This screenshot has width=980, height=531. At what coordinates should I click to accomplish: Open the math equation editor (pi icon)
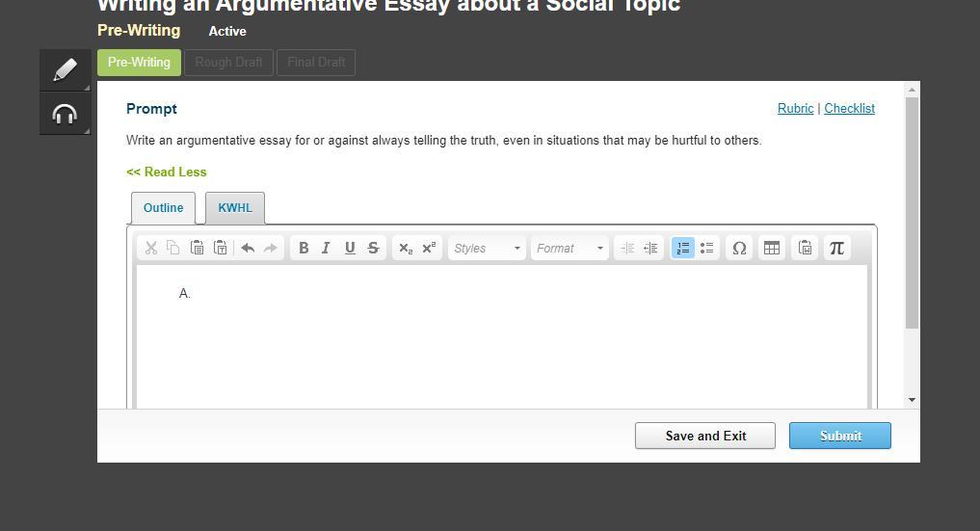tap(836, 248)
